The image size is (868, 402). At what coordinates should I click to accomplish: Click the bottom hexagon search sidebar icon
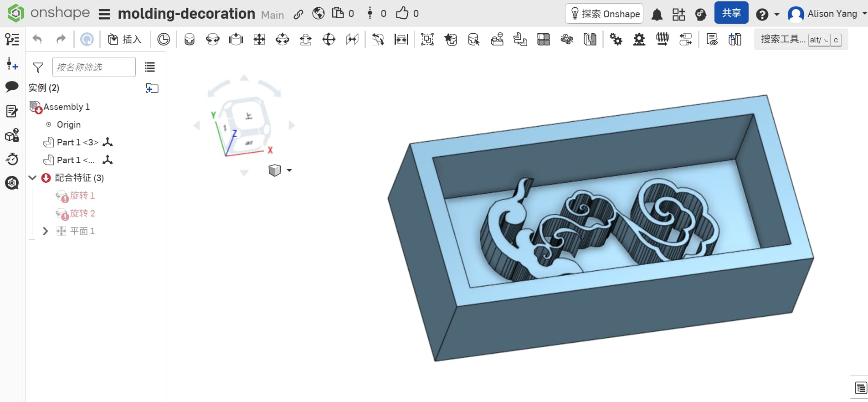(12, 183)
